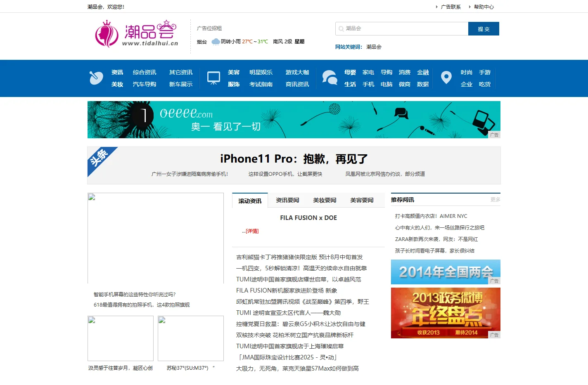Open FILA FUSION x DOE article
The width and height of the screenshot is (588, 385).
pos(308,218)
